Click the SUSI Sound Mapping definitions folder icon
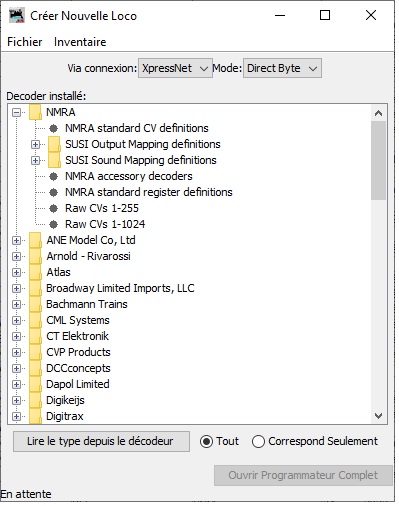The height and width of the screenshot is (506, 399). tap(54, 160)
